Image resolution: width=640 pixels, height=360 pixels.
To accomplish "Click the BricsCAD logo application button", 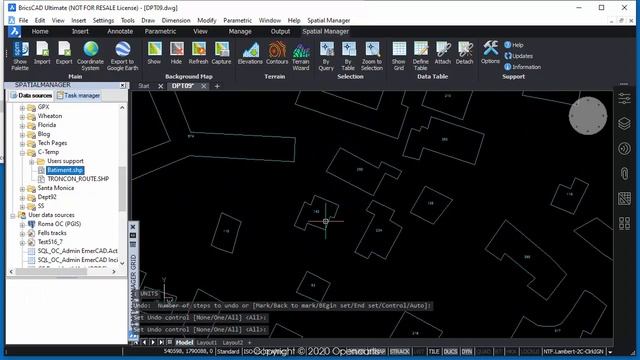I will (14, 31).
